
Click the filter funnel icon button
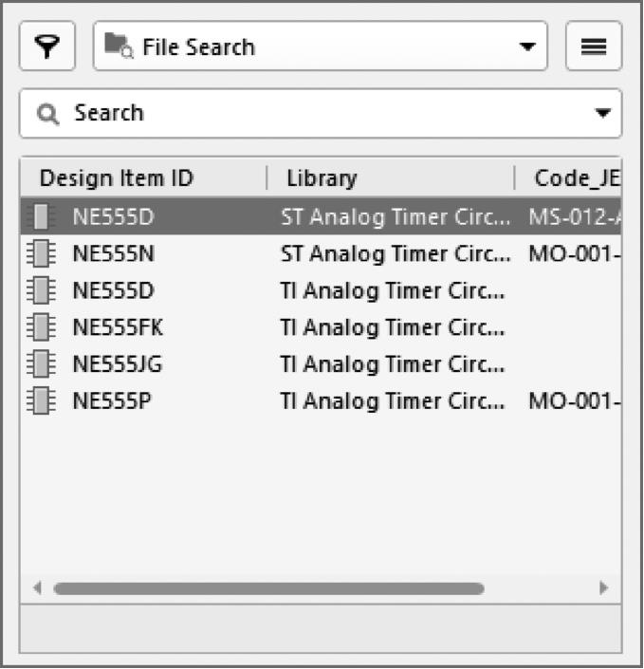point(46,46)
